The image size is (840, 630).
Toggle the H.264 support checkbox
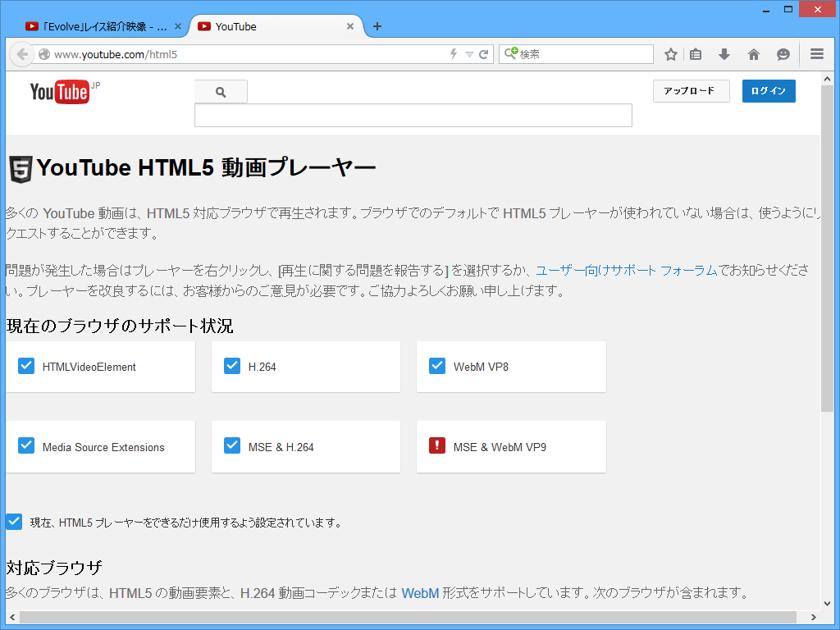[232, 365]
